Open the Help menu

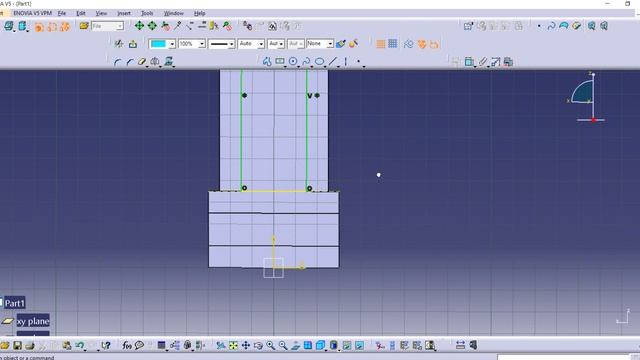(199, 13)
